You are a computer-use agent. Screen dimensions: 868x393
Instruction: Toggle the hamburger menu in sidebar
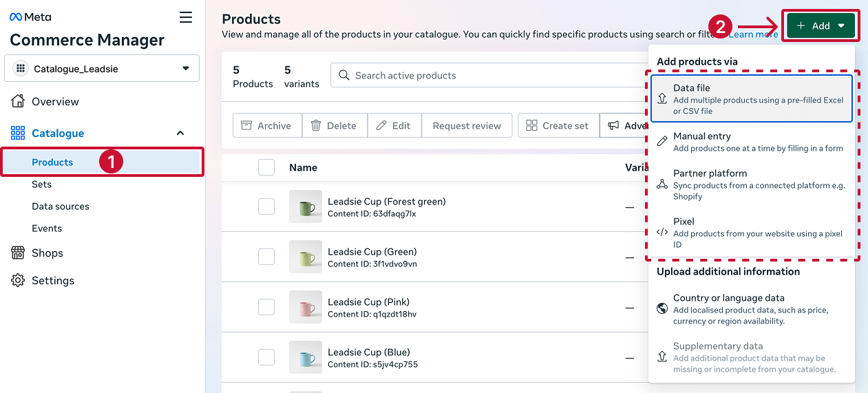click(186, 17)
